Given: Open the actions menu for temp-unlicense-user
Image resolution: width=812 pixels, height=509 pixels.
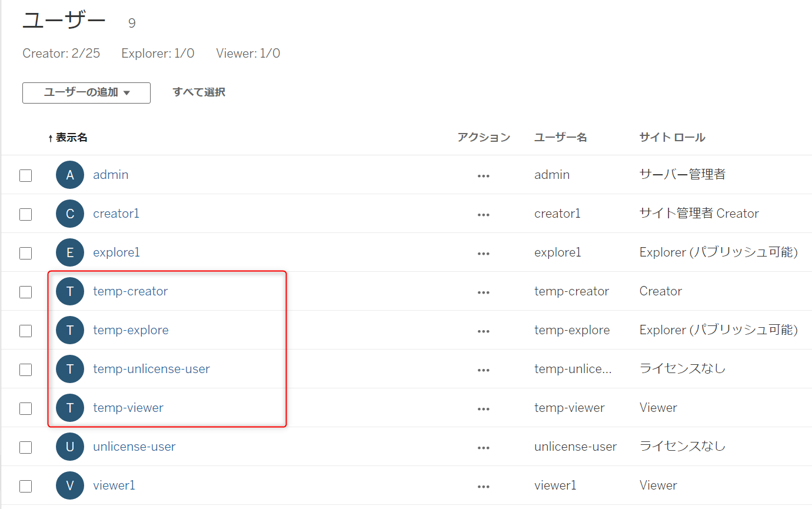Looking at the screenshot, I should tap(483, 369).
